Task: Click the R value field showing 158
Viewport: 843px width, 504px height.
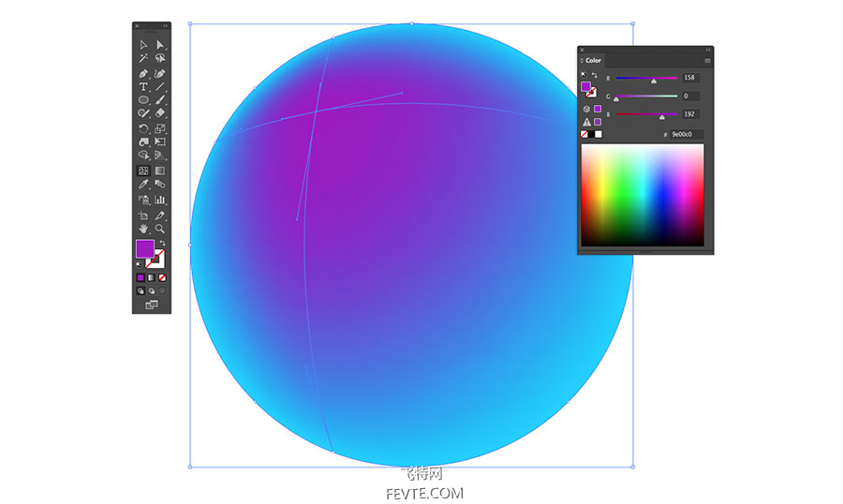Action: (691, 78)
